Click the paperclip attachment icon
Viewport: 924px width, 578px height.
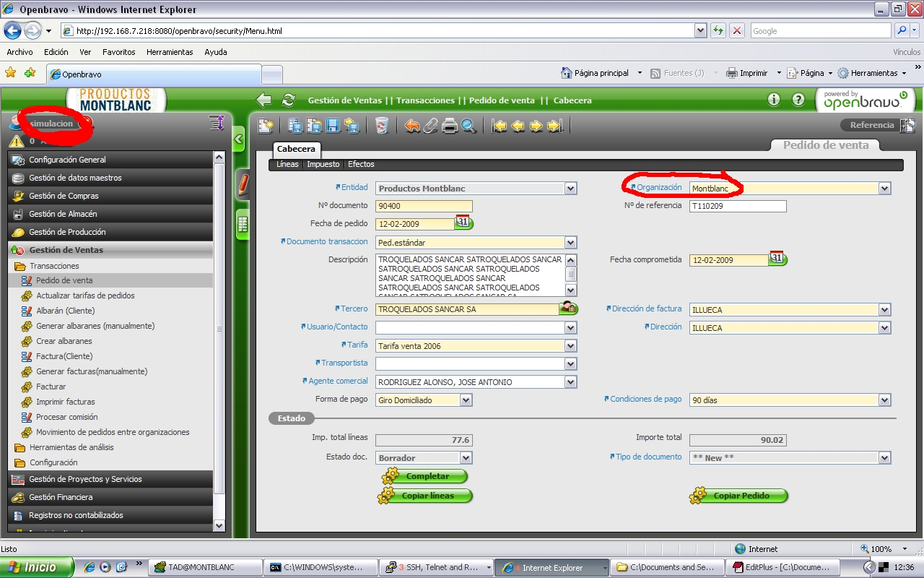pyautogui.click(x=431, y=126)
